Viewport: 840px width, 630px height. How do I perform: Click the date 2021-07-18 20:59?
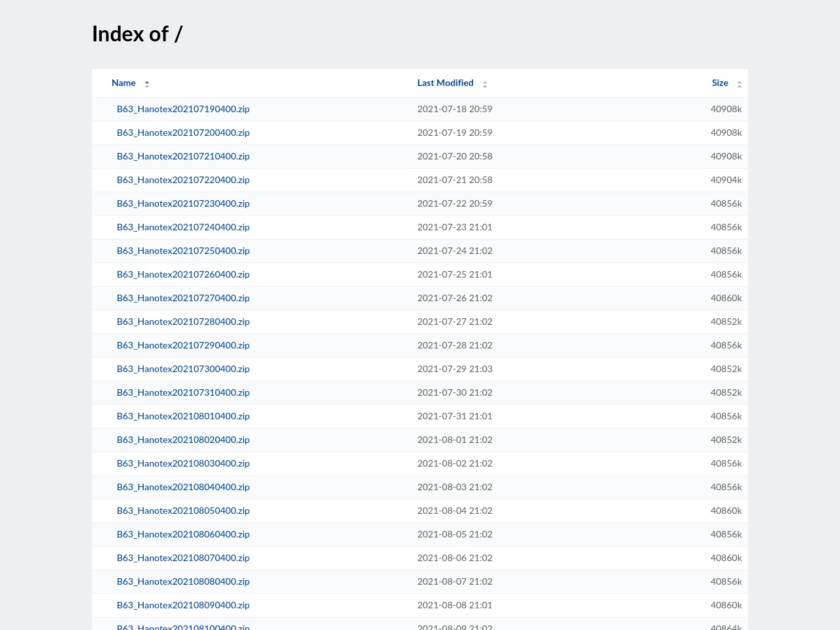point(455,109)
